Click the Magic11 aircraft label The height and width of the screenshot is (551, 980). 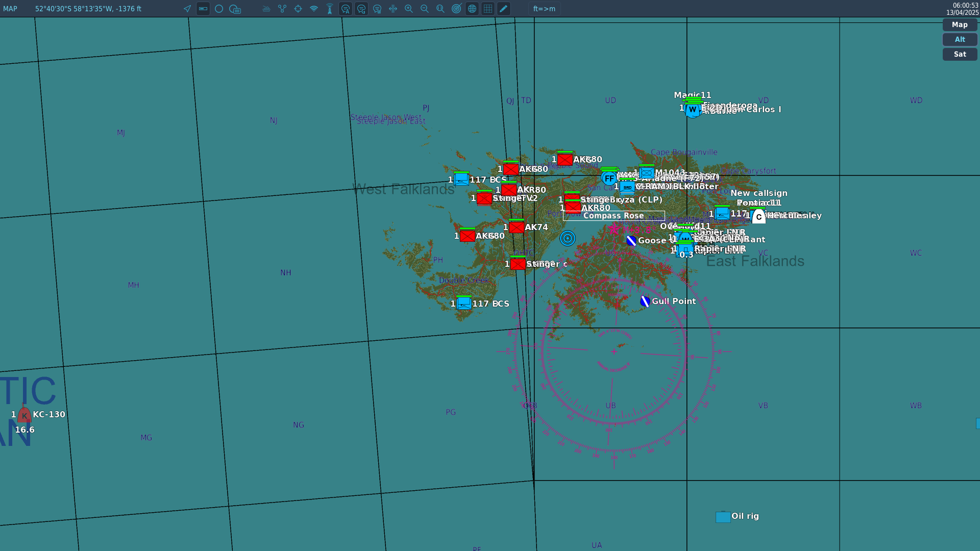(693, 95)
